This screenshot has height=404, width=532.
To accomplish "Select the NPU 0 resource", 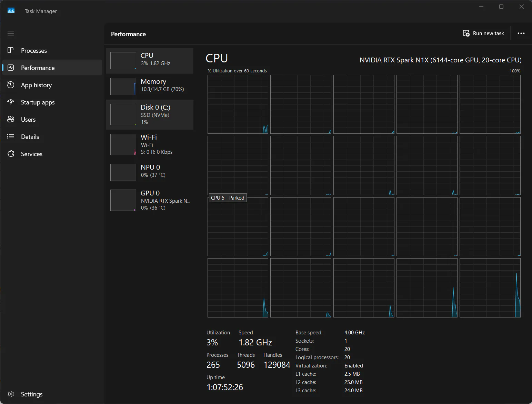I will click(150, 172).
